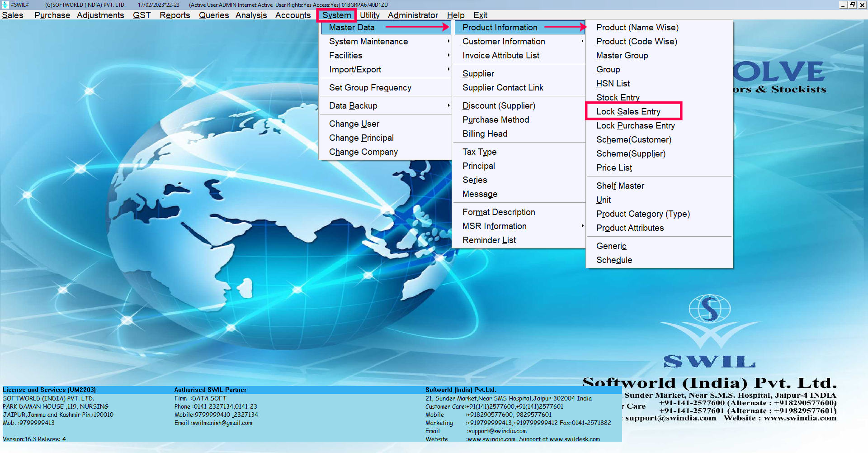Expand MSR Information submenu
This screenshot has height=453, width=868.
tap(519, 226)
